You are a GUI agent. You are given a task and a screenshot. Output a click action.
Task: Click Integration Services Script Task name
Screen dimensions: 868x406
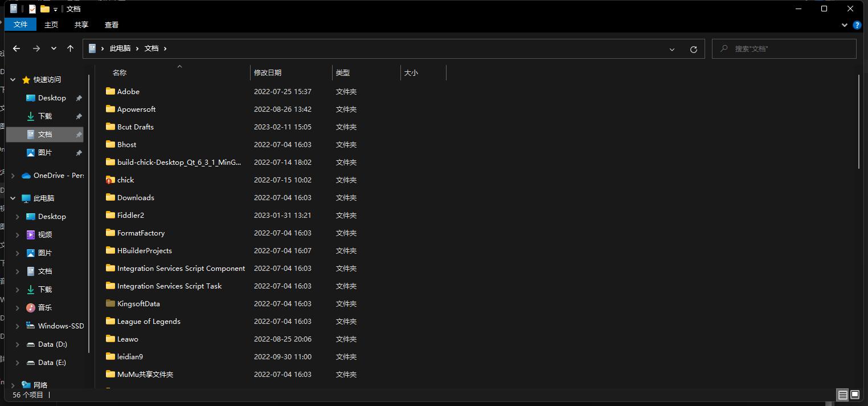169,286
